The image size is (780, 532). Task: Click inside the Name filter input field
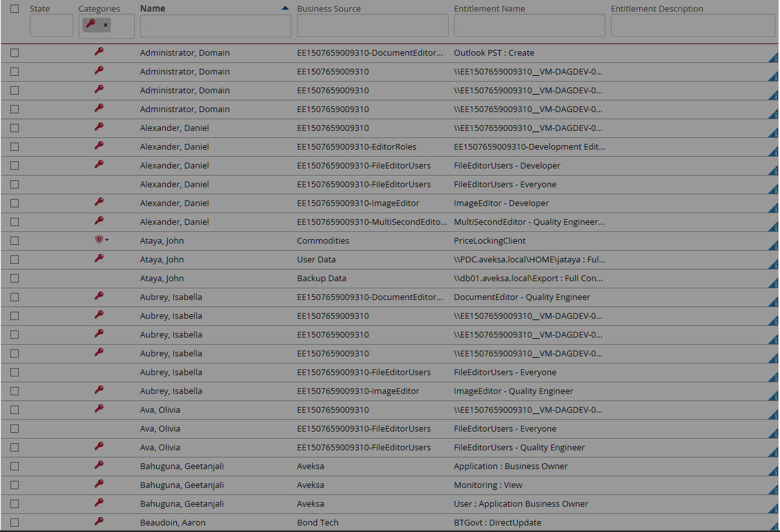click(215, 25)
